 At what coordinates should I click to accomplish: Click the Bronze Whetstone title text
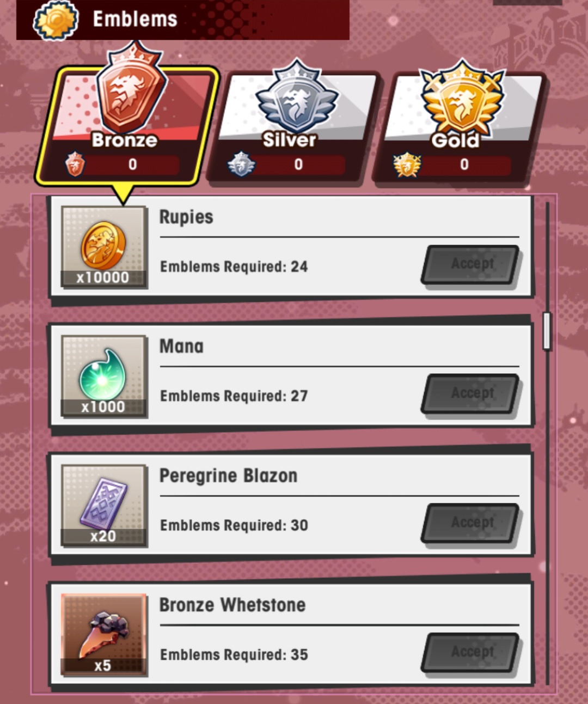pyautogui.click(x=232, y=605)
